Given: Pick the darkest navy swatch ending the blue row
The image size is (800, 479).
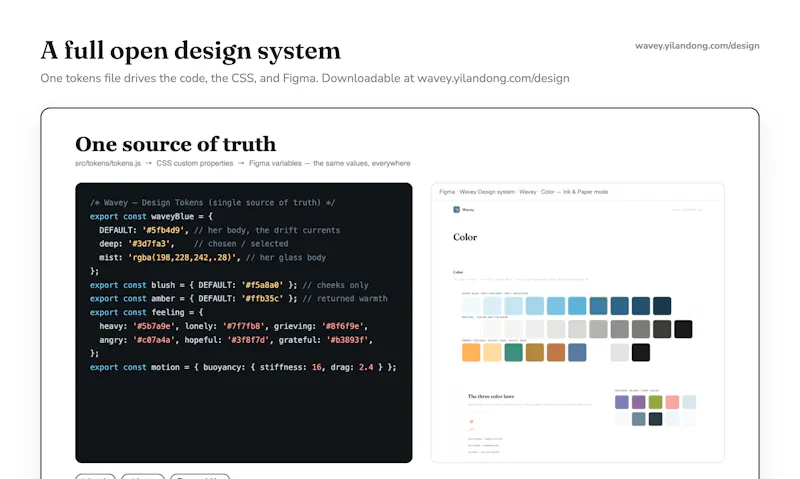Looking at the screenshot, I should [662, 306].
